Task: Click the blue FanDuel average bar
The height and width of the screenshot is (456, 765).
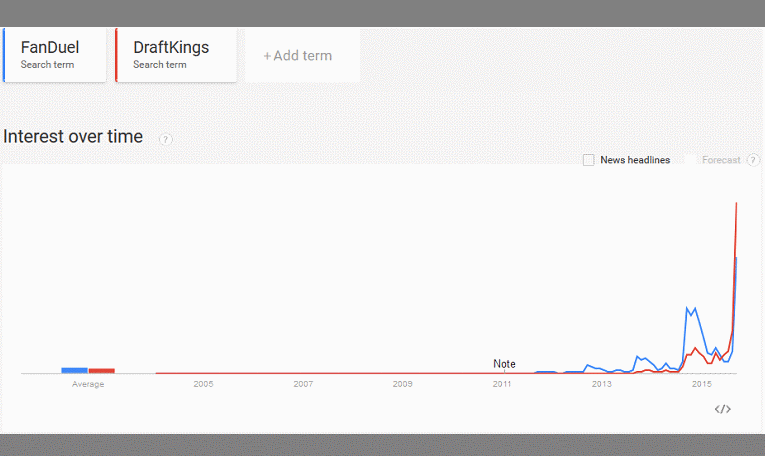Action: click(74, 370)
